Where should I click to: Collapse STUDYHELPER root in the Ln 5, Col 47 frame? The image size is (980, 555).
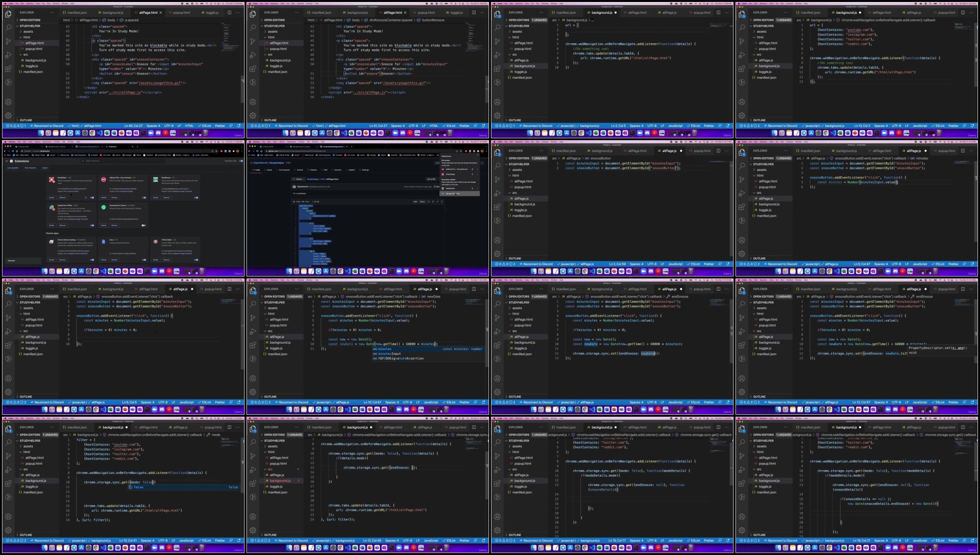click(763, 164)
